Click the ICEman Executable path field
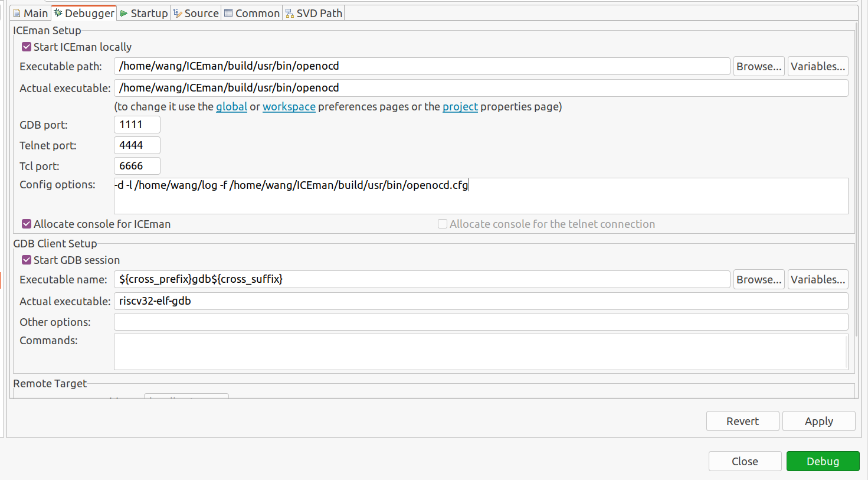868x480 pixels. [422, 66]
